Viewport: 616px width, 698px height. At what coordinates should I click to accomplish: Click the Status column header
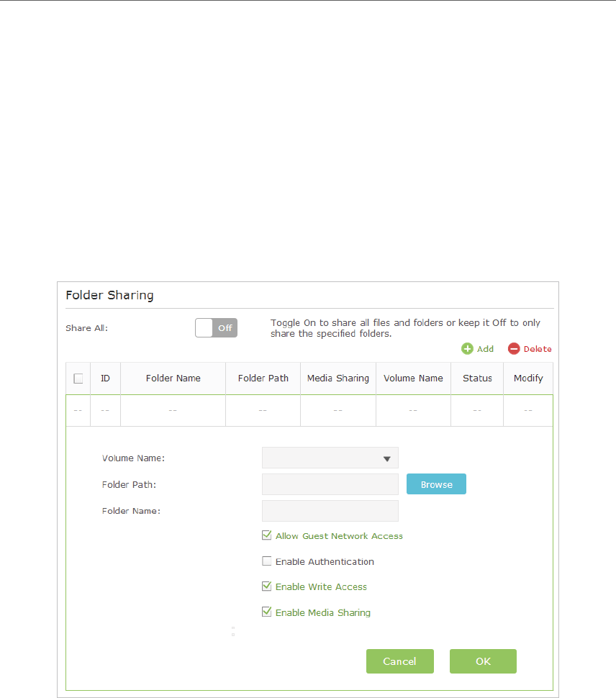(477, 379)
